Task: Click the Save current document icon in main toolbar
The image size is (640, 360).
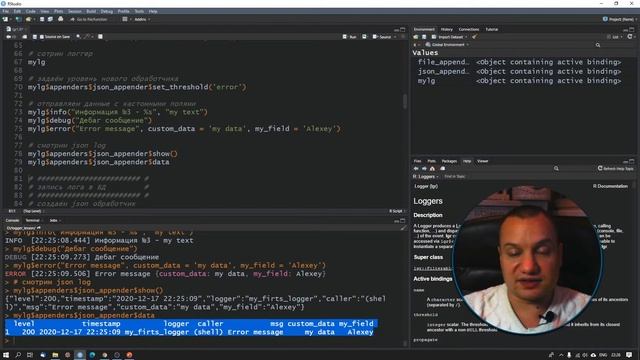Action: pos(42,19)
